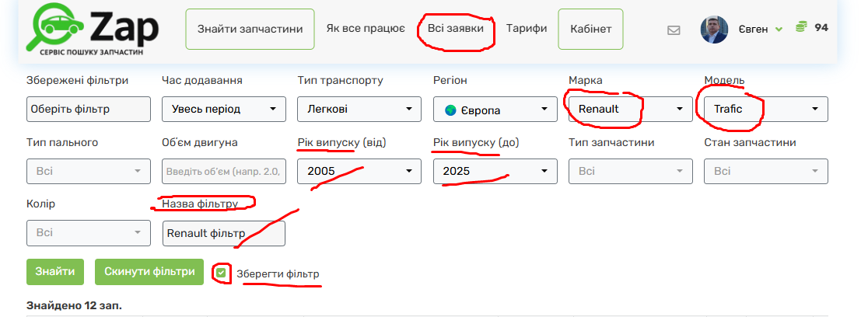Expand the Євген user menu chevron

click(779, 30)
